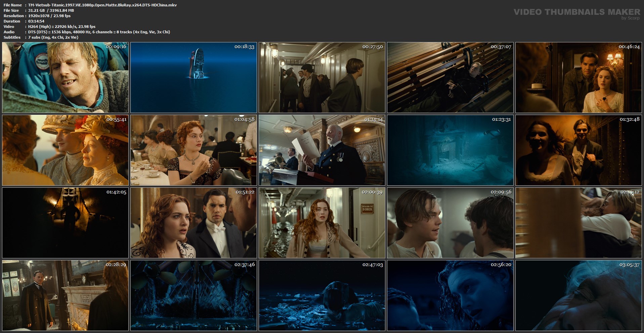Screen dimensions: 644x333
Task: Select the thumbnail timestamped 01:51:22
Action: (x=194, y=223)
